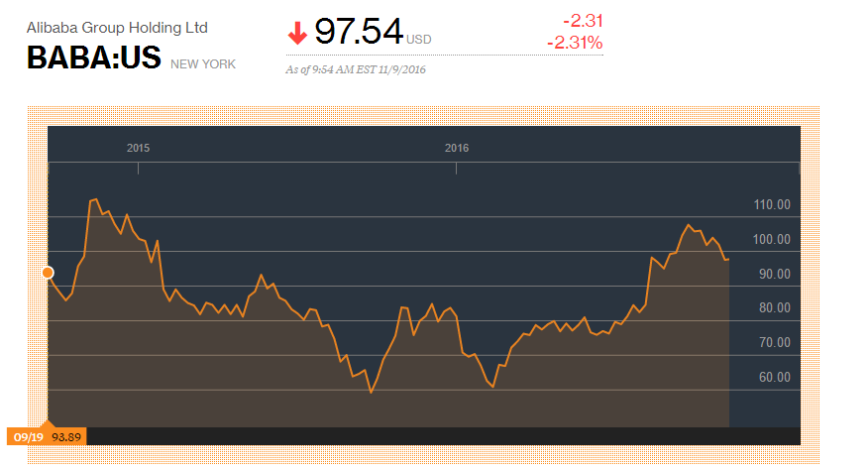Click the As of 9:54 AM EST timestamp
The width and height of the screenshot is (868, 470).
coord(356,69)
